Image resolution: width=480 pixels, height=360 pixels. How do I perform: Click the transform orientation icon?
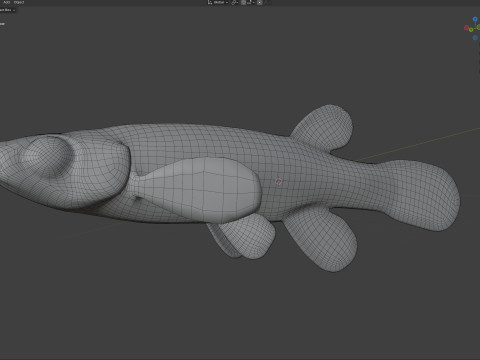210,2
